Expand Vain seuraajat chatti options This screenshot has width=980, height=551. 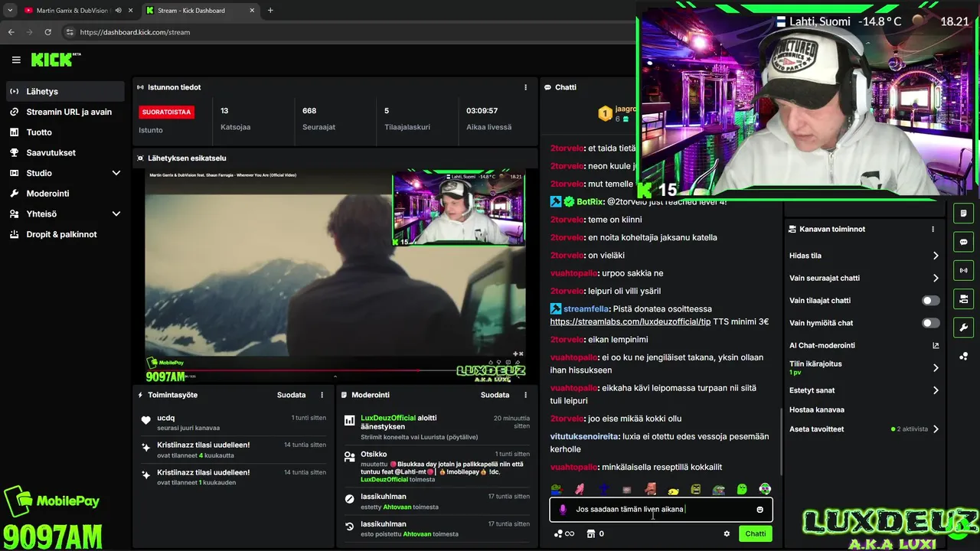click(x=936, y=278)
